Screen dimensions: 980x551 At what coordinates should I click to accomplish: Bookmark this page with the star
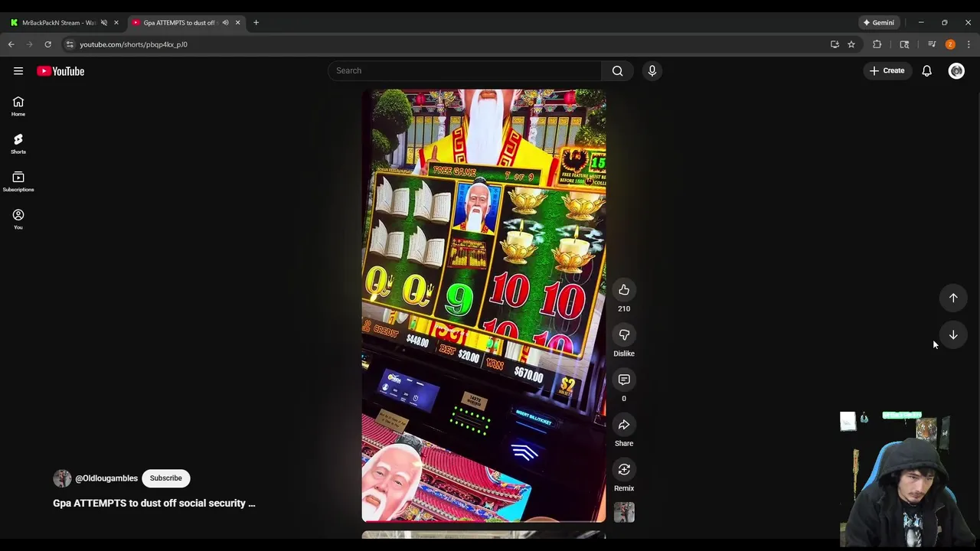[x=851, y=44]
